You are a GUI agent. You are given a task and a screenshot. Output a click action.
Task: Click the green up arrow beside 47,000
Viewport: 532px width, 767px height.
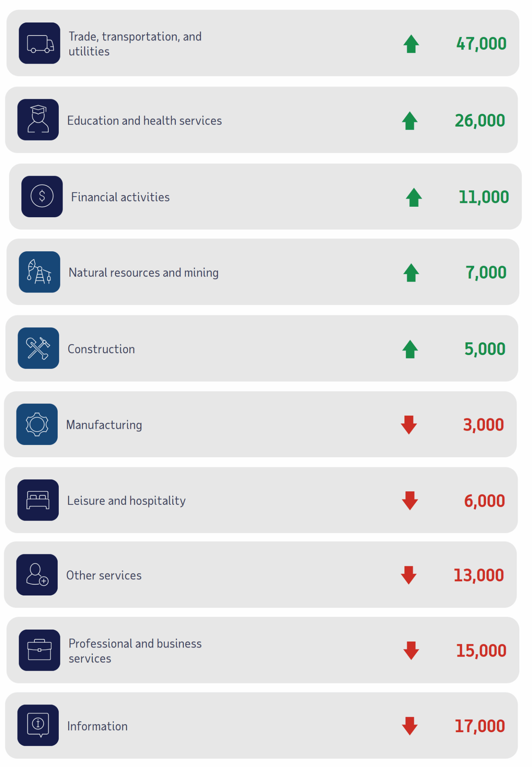411,44
